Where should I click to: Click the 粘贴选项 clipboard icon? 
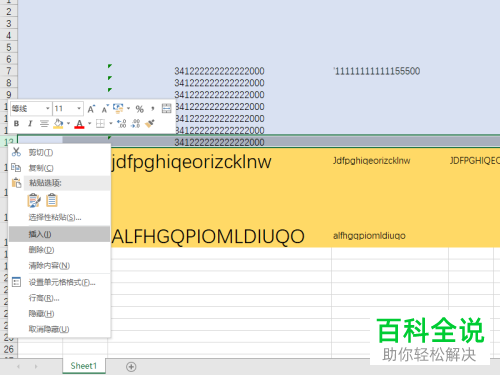(16, 183)
